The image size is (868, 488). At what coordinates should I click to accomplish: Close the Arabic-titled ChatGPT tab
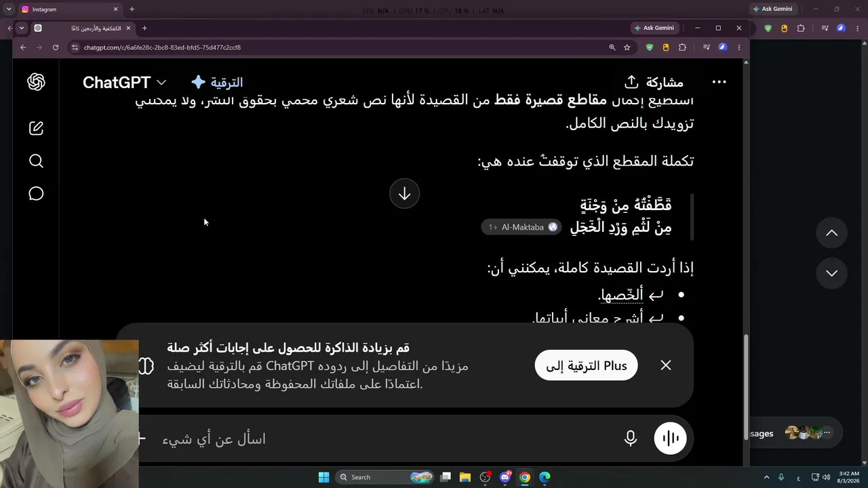(128, 28)
